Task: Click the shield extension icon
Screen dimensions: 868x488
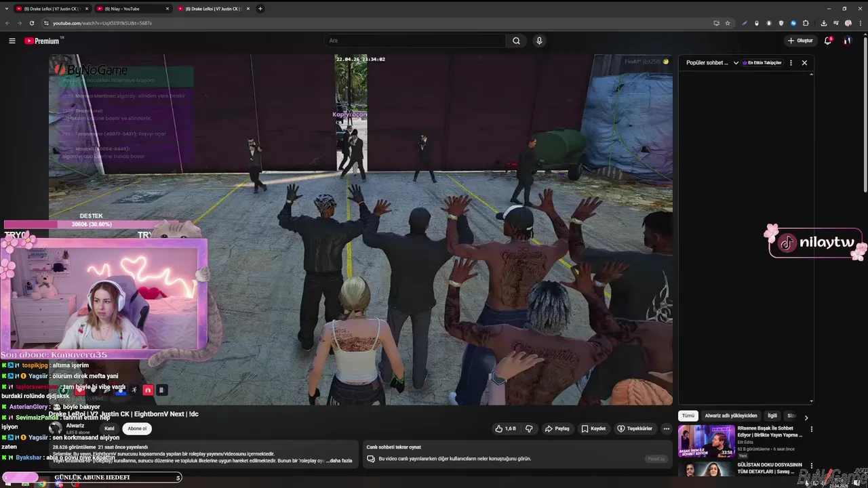Action: coord(781,23)
